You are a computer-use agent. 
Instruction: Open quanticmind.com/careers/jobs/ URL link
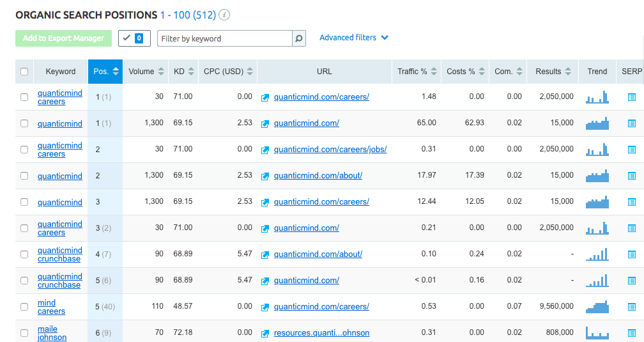tap(330, 149)
